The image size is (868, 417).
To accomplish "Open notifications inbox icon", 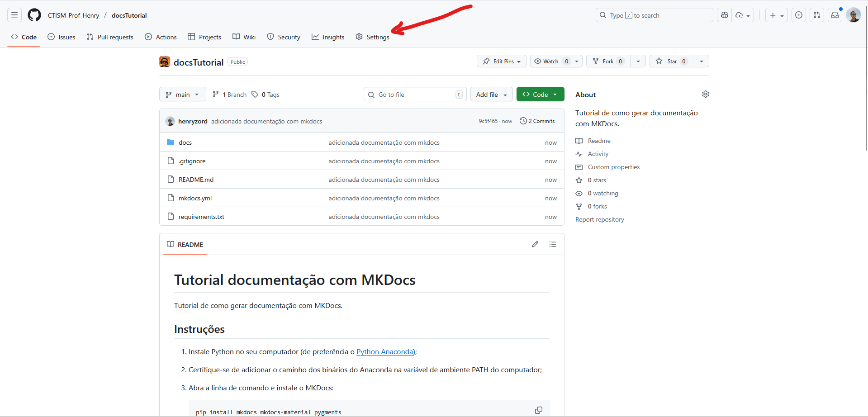I will (835, 15).
